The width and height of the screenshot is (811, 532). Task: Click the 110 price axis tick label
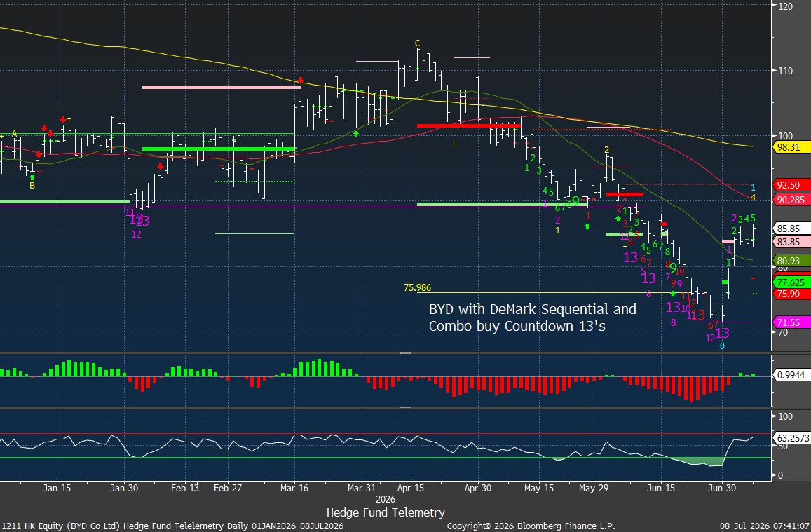[785, 71]
